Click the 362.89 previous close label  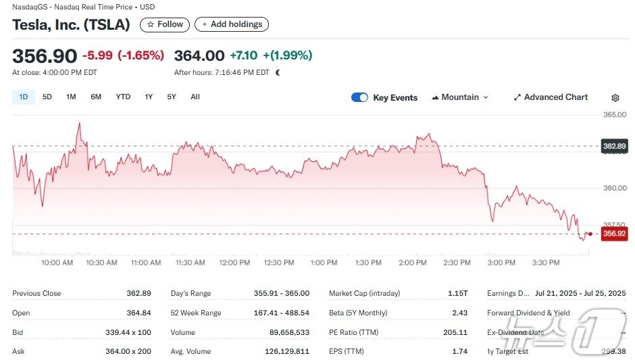click(614, 146)
